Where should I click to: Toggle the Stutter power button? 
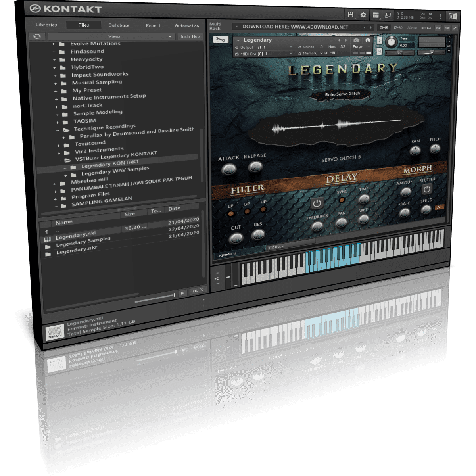click(427, 189)
